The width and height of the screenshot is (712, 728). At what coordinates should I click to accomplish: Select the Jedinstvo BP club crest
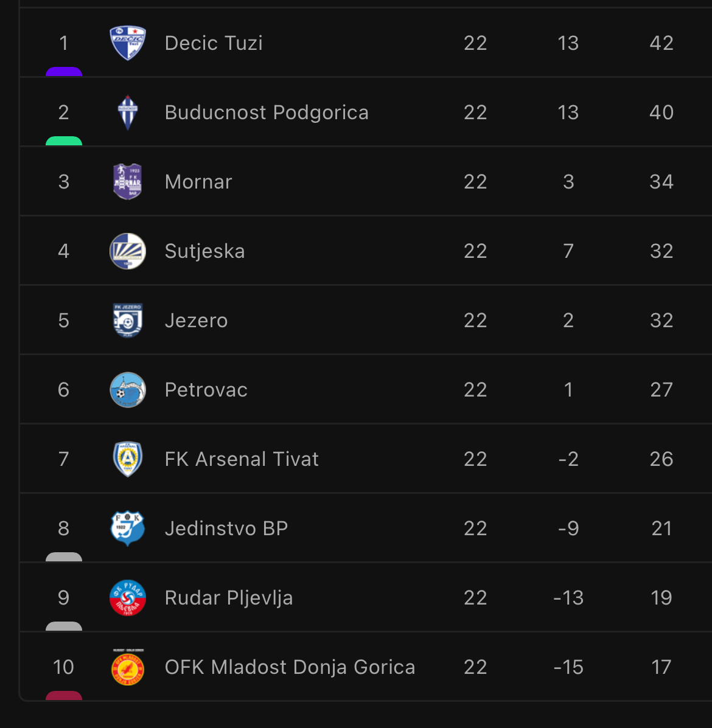(128, 529)
